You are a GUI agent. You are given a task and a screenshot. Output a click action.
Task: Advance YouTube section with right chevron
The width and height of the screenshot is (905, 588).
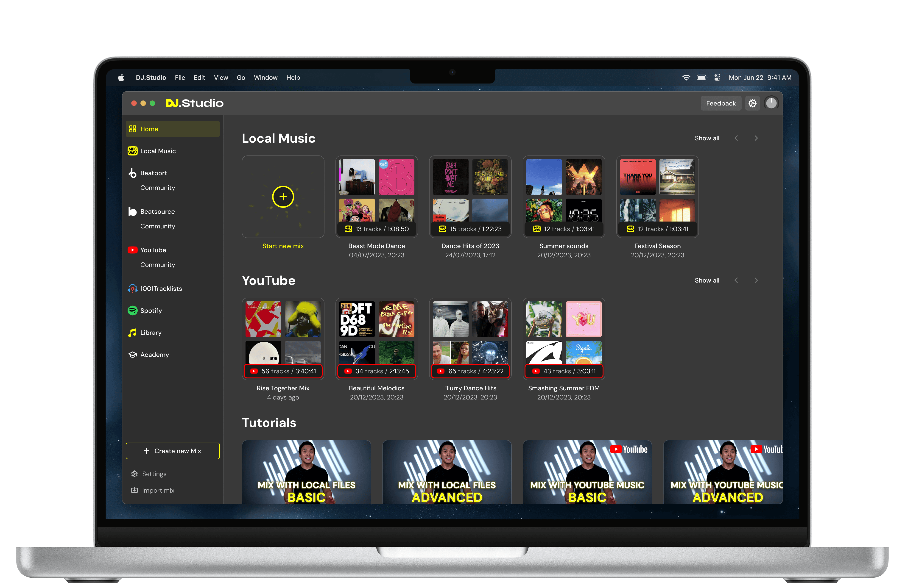pyautogui.click(x=756, y=280)
